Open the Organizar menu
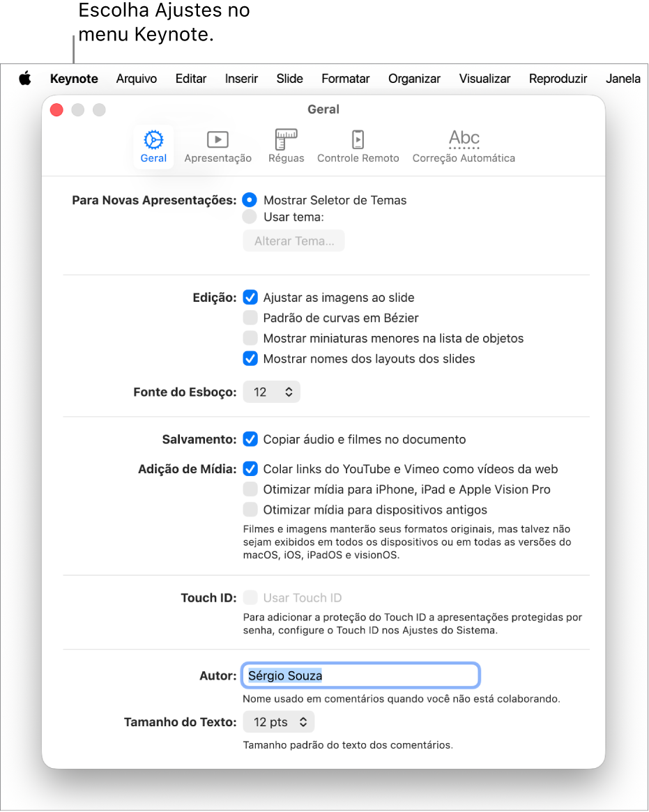The image size is (649, 812). coord(414,79)
